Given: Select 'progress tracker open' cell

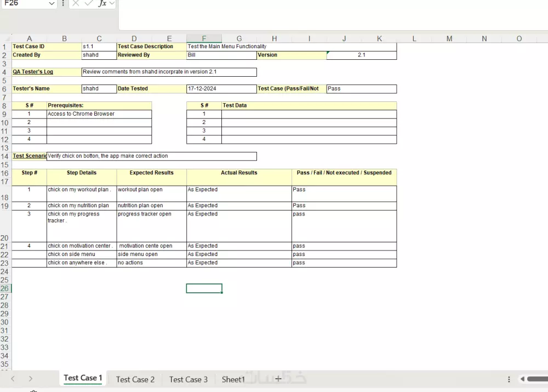Looking at the screenshot, I should click(x=152, y=226).
